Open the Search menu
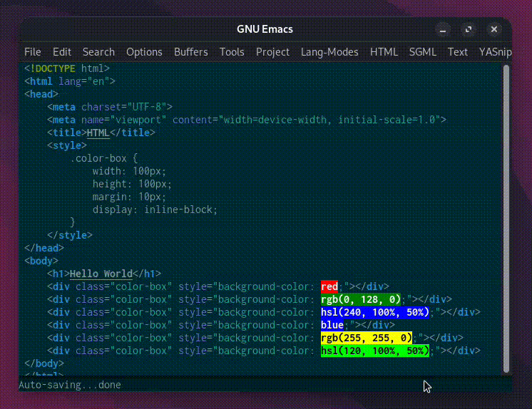The image size is (532, 409). (x=98, y=52)
